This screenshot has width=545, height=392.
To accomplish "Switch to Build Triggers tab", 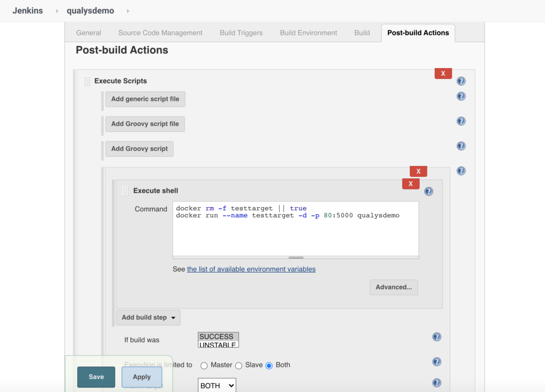I will pyautogui.click(x=241, y=33).
